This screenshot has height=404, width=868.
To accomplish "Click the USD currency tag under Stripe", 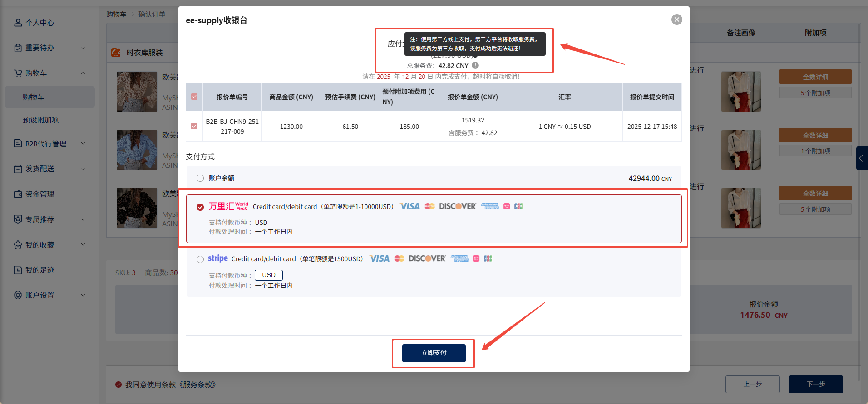I will click(x=269, y=275).
